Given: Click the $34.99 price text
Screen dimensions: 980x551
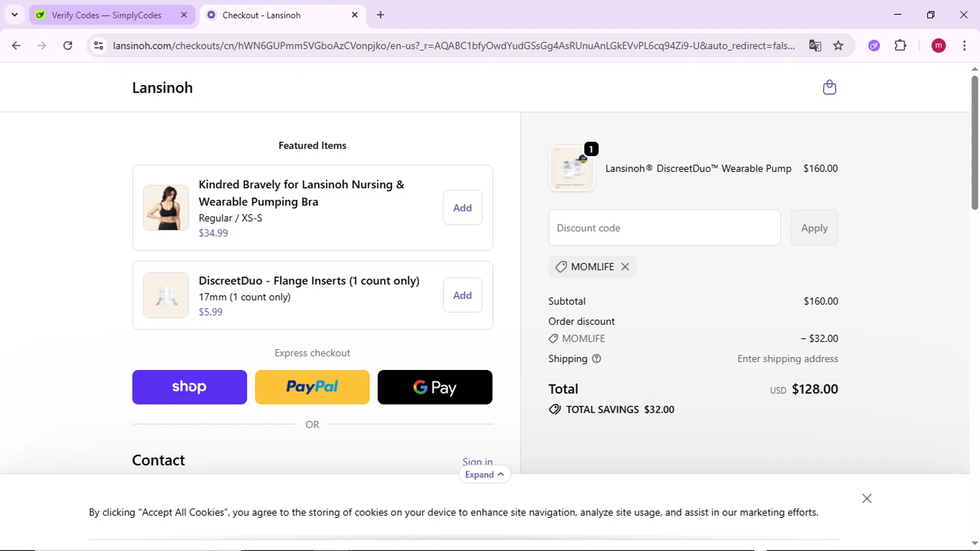Looking at the screenshot, I should [x=214, y=233].
